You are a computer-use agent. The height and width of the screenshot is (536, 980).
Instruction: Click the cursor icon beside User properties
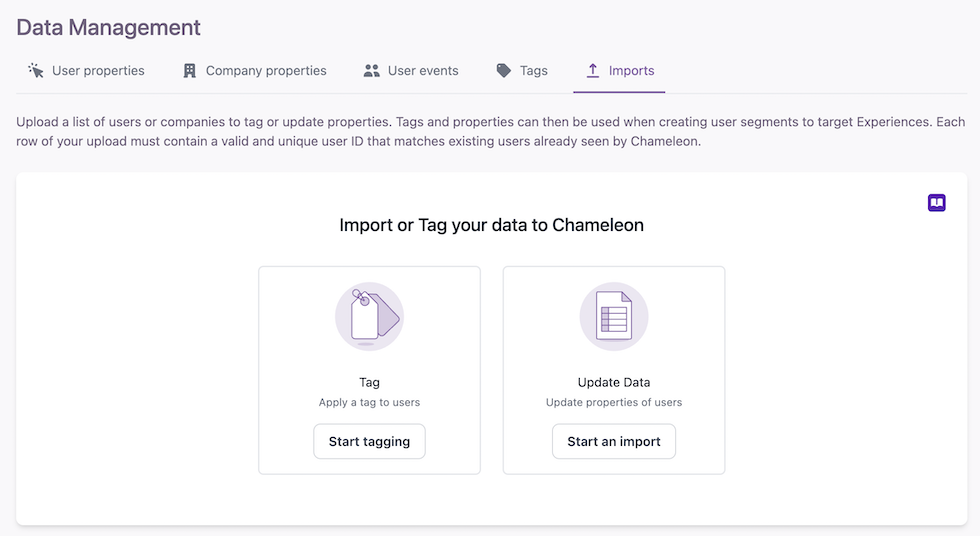click(36, 71)
